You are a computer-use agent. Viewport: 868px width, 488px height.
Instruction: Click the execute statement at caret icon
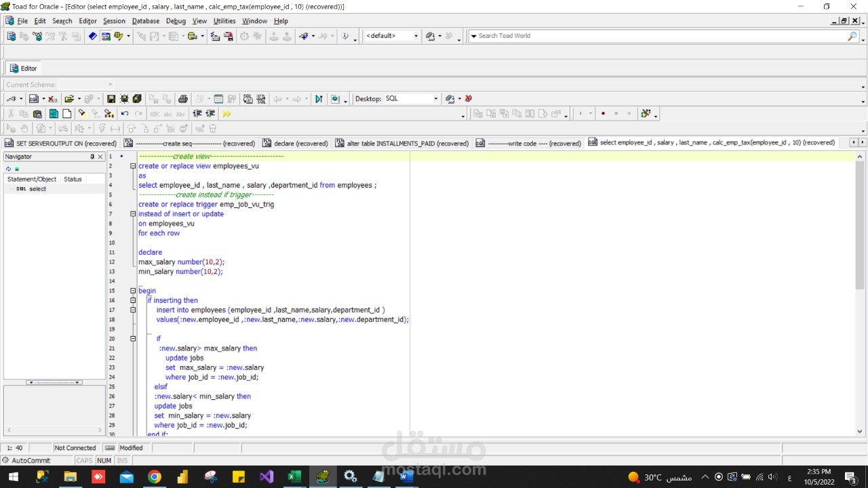coord(319,99)
